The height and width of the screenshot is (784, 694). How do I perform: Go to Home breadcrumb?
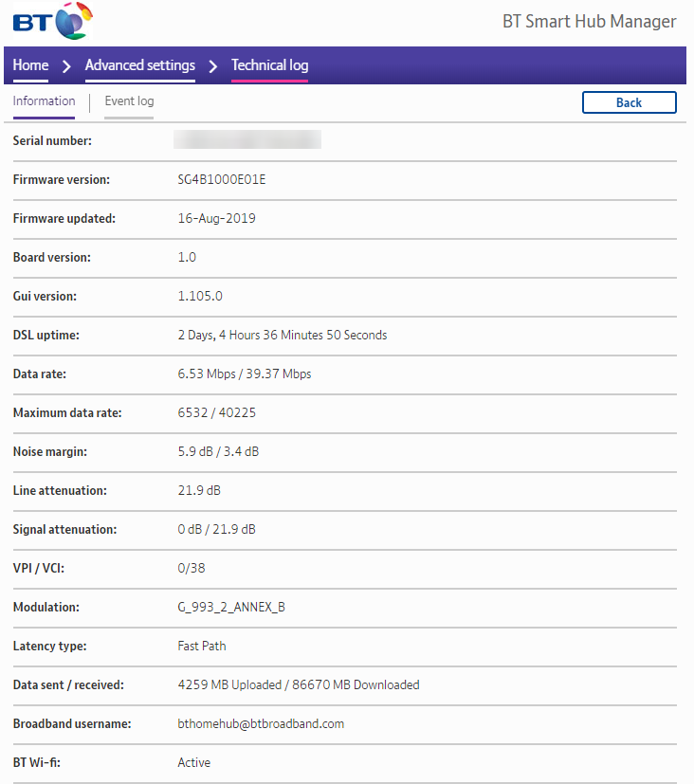[30, 65]
